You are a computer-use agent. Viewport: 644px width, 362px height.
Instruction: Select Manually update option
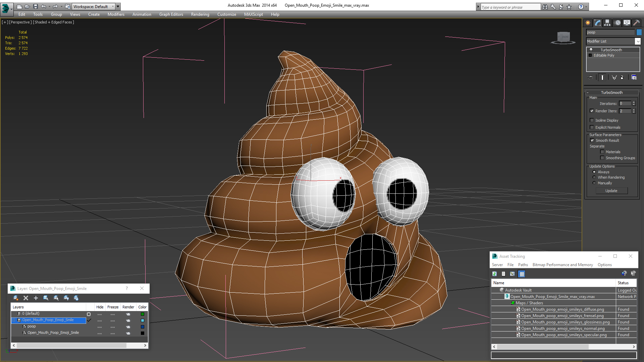click(594, 183)
